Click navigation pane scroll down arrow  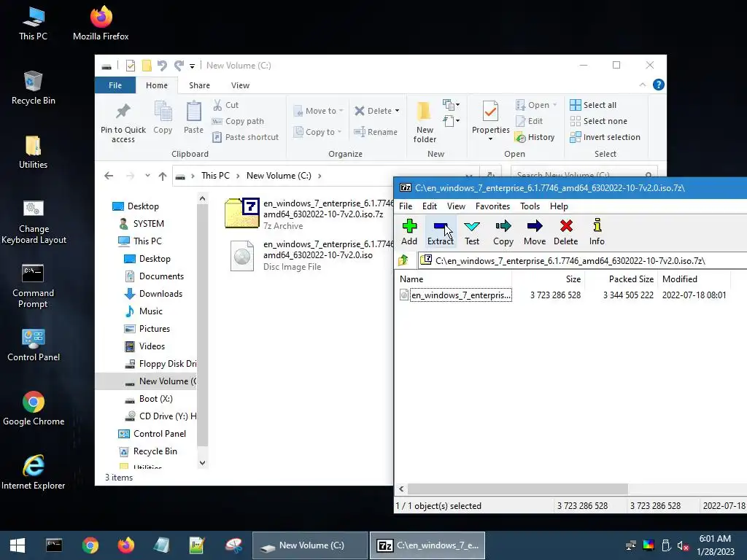coord(203,463)
